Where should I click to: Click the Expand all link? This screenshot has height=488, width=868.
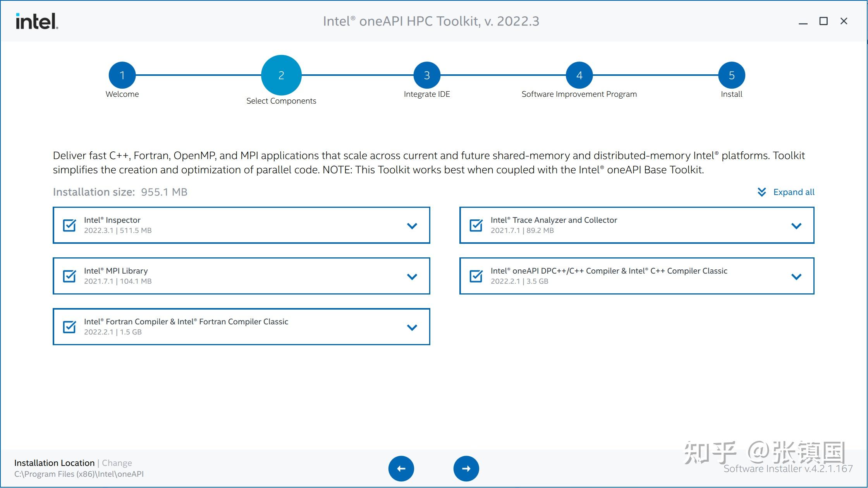click(x=794, y=192)
